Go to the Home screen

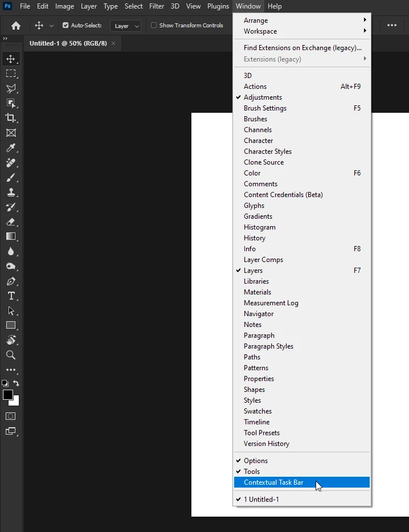(15, 26)
